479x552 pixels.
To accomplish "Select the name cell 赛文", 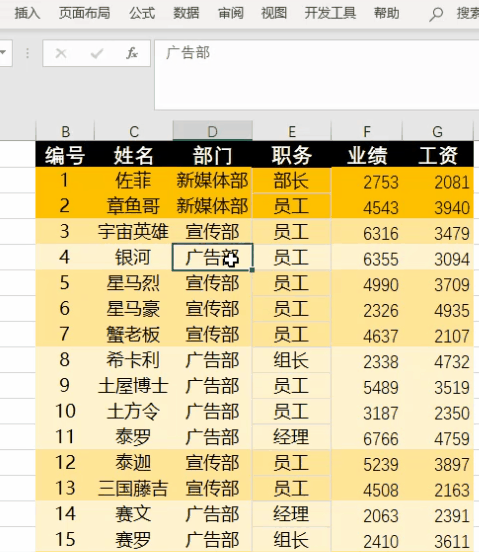I will 134,514.
